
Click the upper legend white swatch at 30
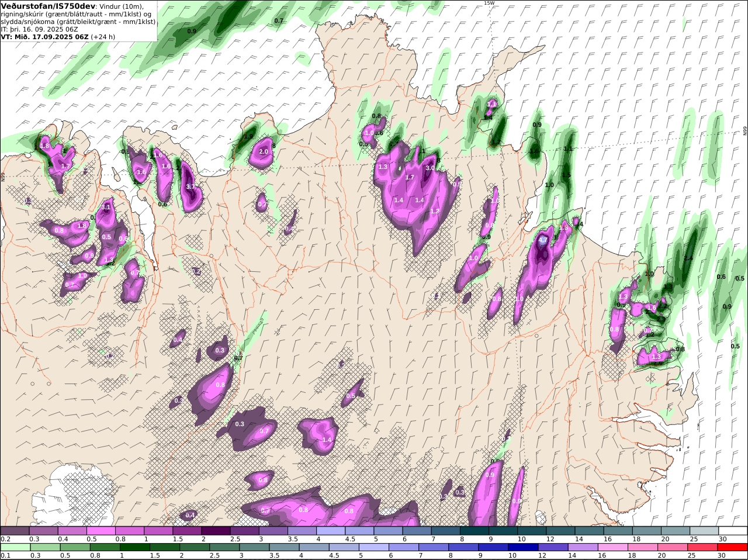click(733, 531)
